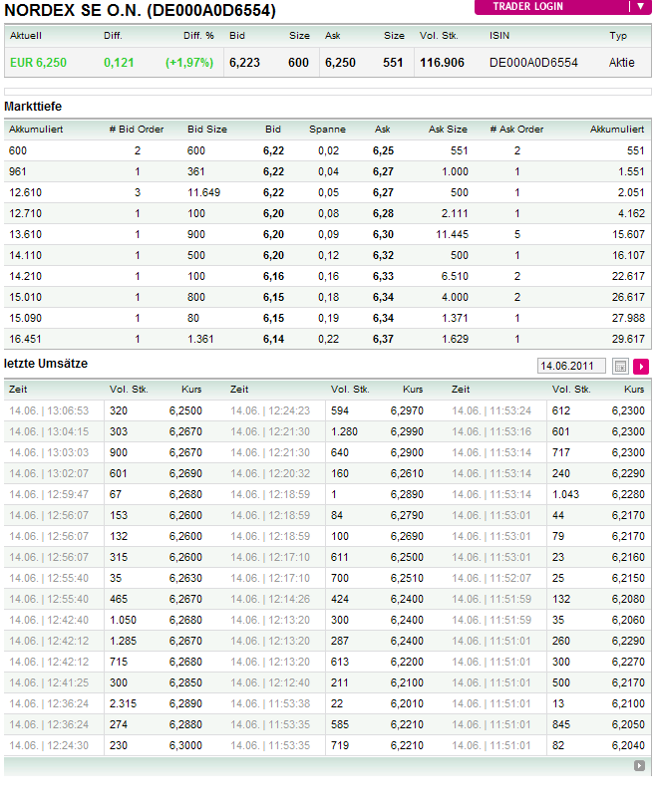Image resolution: width=656 pixels, height=812 pixels.
Task: Click the Vol. Stk. value 116.906
Action: (x=442, y=62)
